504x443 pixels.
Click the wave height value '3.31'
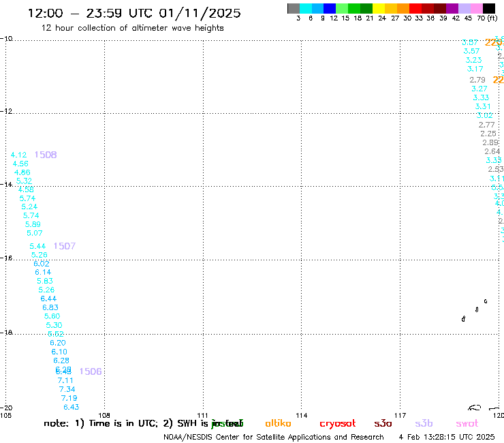coord(483,106)
